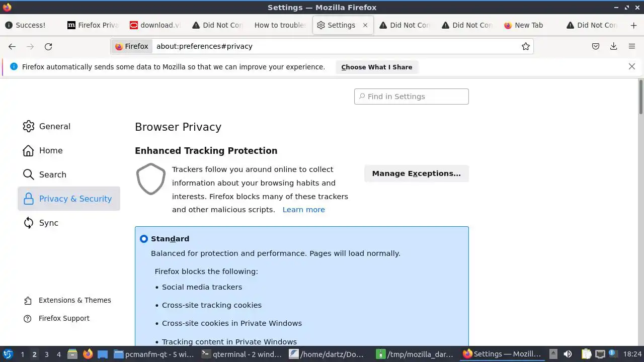Open network status tray icon
The width and height of the screenshot is (644, 362).
600,354
